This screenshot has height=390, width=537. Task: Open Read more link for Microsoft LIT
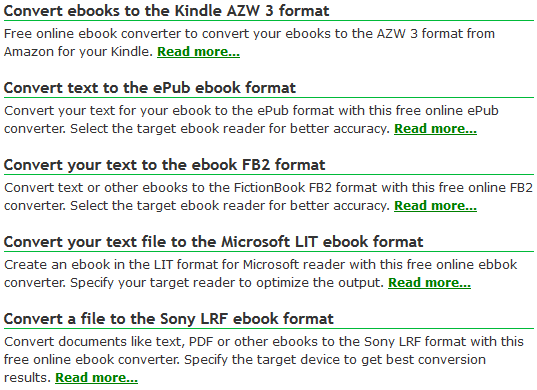(x=429, y=283)
